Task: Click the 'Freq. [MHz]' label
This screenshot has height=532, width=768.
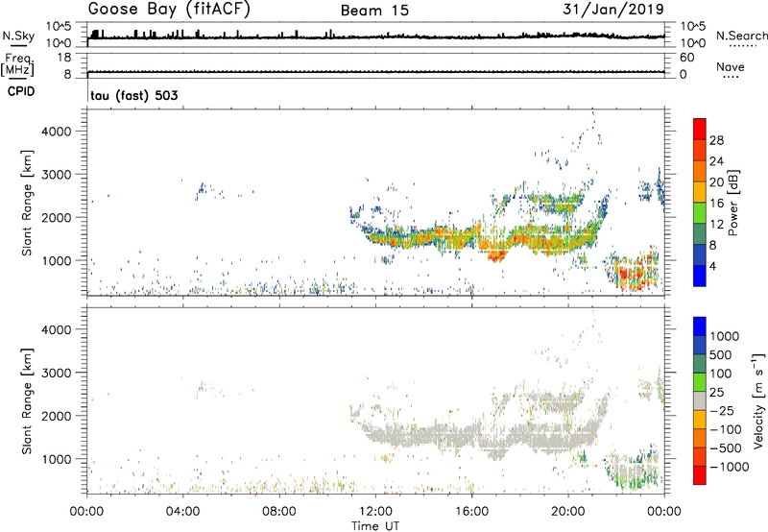Action: [17, 64]
